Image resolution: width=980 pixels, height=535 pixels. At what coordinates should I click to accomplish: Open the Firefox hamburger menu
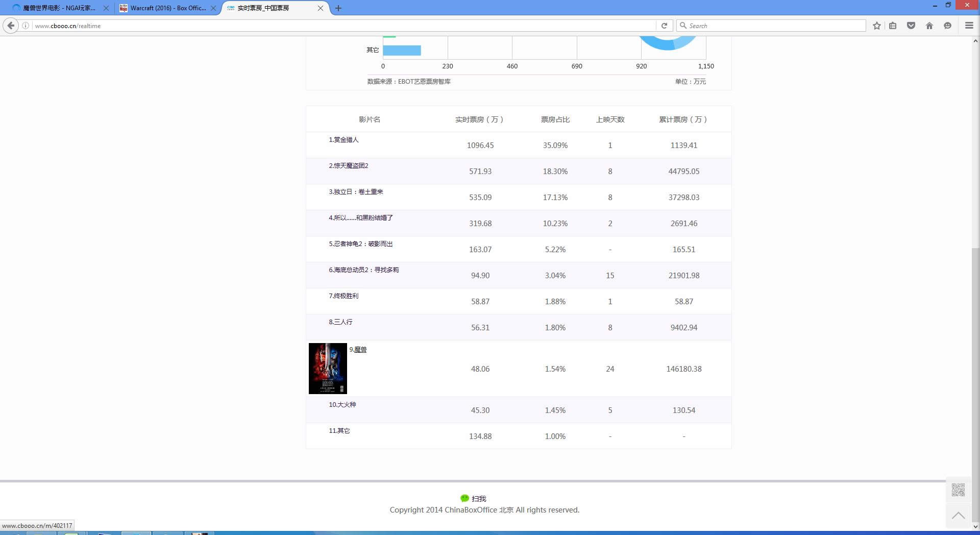pos(968,26)
